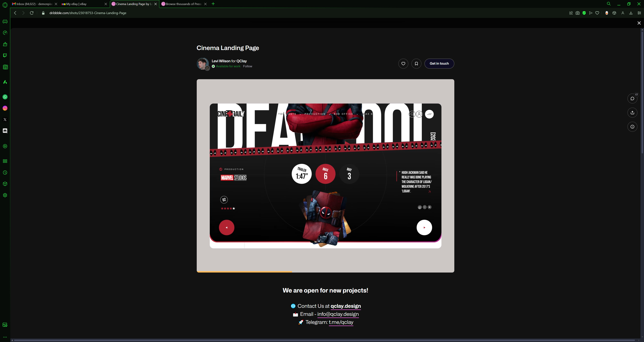Open a new tab with plus button
This screenshot has height=342, width=644.
tap(213, 4)
